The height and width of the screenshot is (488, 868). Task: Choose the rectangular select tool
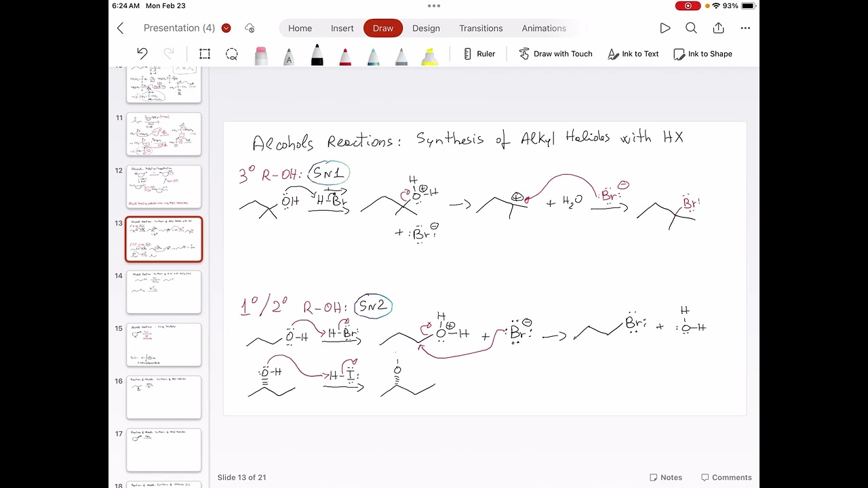point(205,54)
